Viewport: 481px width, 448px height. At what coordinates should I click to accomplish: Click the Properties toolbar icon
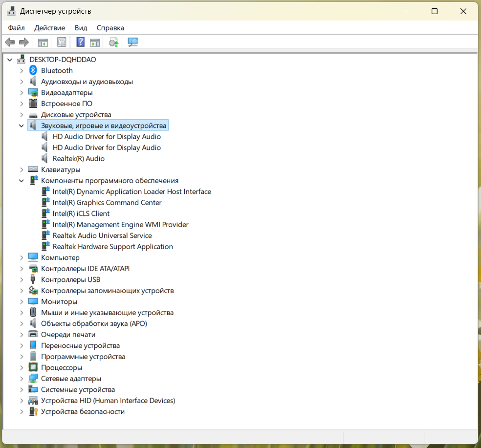62,42
